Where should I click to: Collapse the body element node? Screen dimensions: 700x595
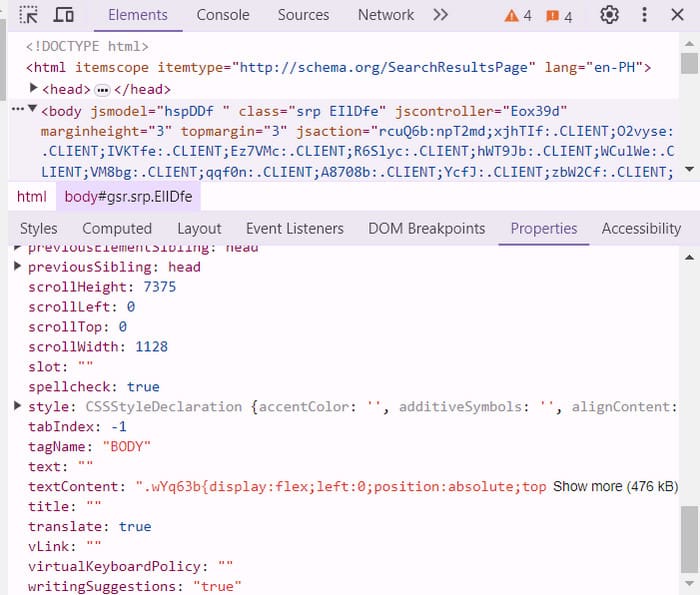point(32,108)
